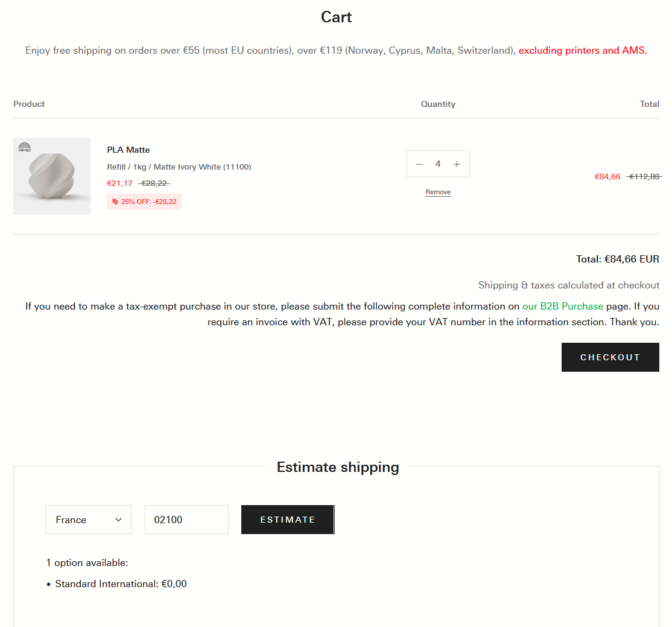Screen dimensions: 672x627
Task: Click the red "excluding printers and AMS" notice
Action: 583,51
